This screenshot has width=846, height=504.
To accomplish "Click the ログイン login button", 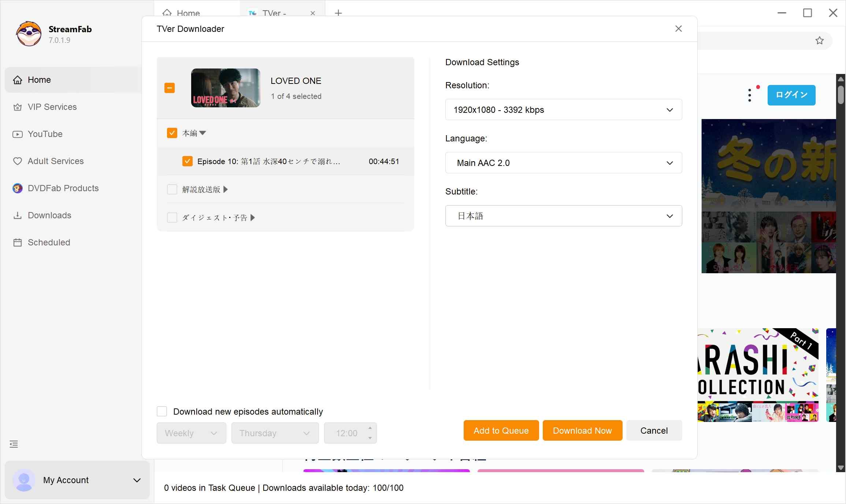I will coord(791,95).
